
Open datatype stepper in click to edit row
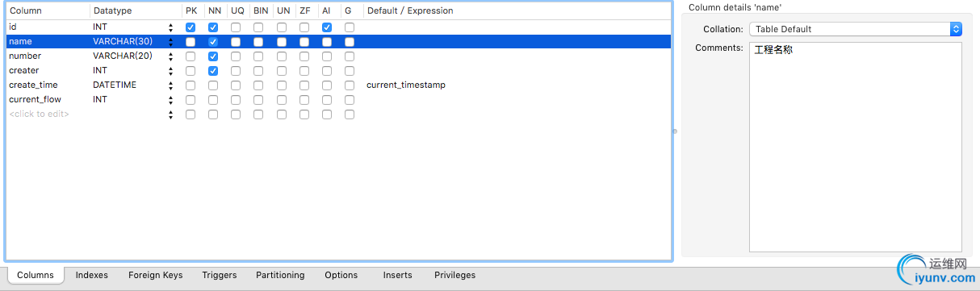coord(170,114)
